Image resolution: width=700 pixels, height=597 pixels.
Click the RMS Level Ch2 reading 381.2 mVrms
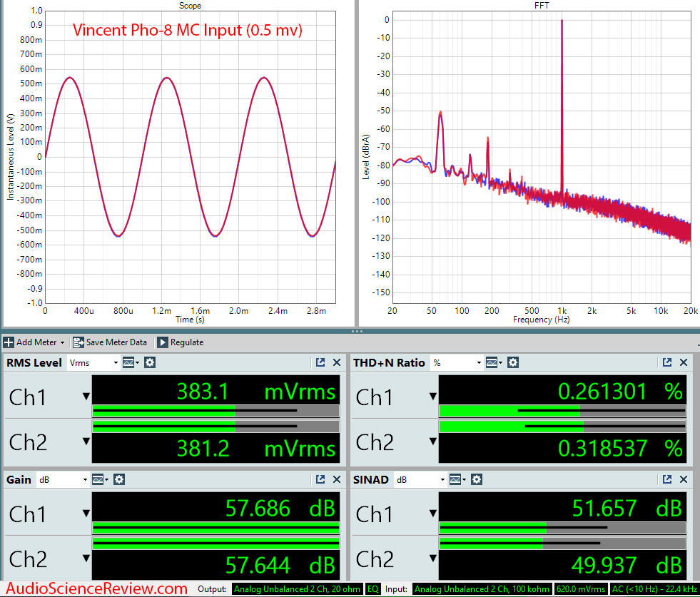pyautogui.click(x=255, y=449)
